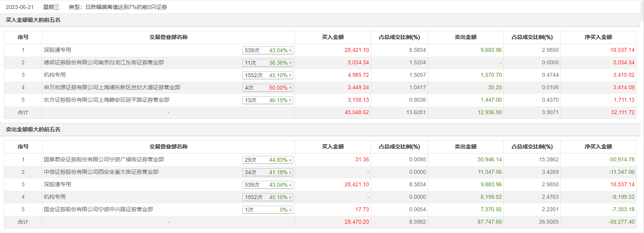Expand the 11次 36.36% arrow for 德邦证券
This screenshot has height=233, width=644.
(x=290, y=63)
